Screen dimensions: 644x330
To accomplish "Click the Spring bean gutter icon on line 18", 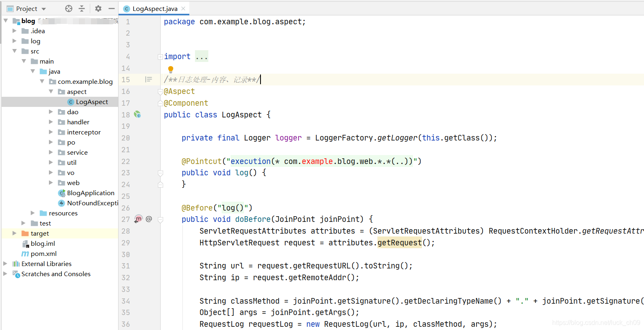I will pyautogui.click(x=138, y=115).
